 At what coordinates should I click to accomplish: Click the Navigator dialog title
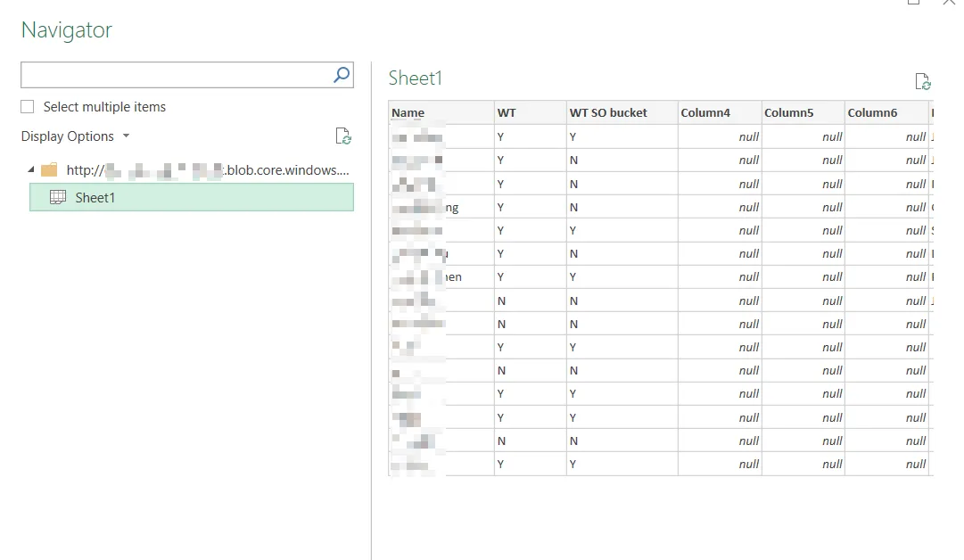(x=66, y=30)
